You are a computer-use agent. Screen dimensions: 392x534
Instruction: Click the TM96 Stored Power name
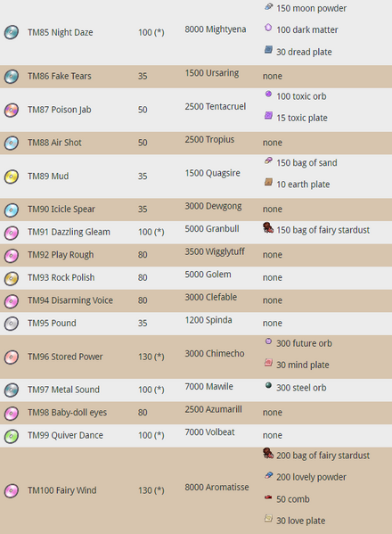pos(65,357)
